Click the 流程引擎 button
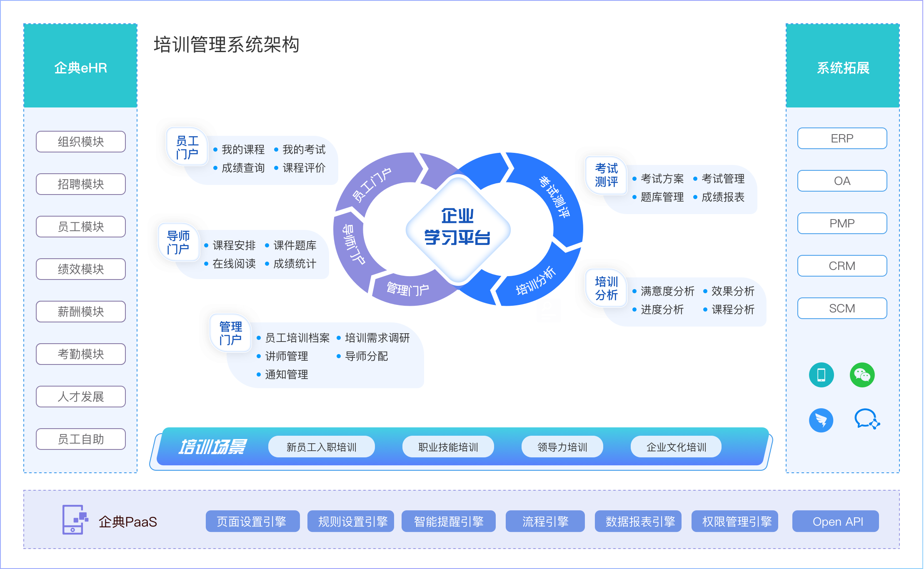This screenshot has height=569, width=924. (x=545, y=521)
